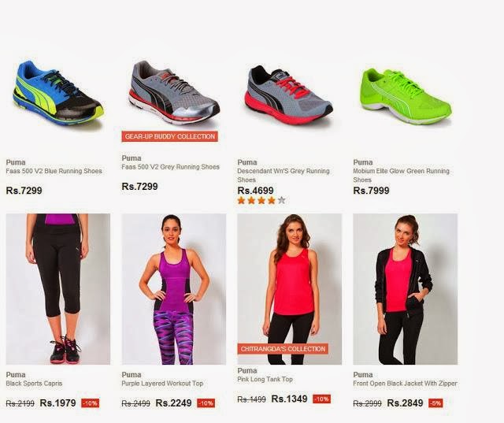
Task: Open Front Open Black Jacket With Zipper link
Action: tap(405, 384)
